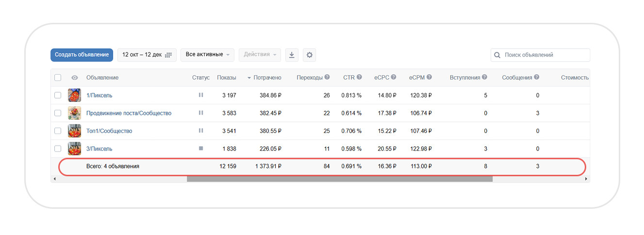This screenshot has height=235, width=644.
Task: Open table settings gear icon
Action: (309, 55)
